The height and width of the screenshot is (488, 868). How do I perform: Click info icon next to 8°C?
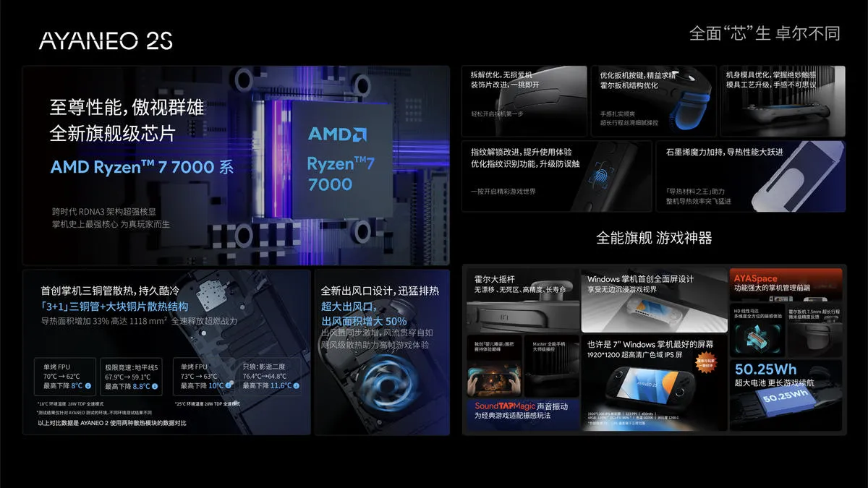click(88, 386)
